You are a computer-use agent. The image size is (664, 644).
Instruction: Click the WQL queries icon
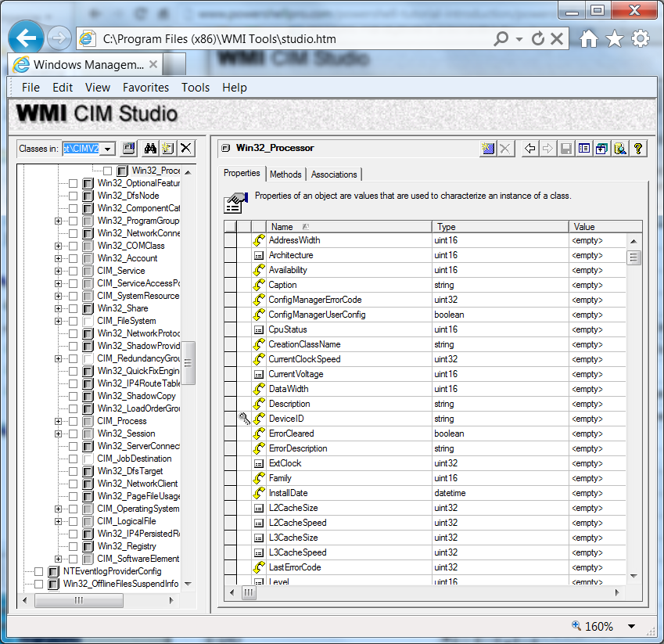[x=620, y=149]
